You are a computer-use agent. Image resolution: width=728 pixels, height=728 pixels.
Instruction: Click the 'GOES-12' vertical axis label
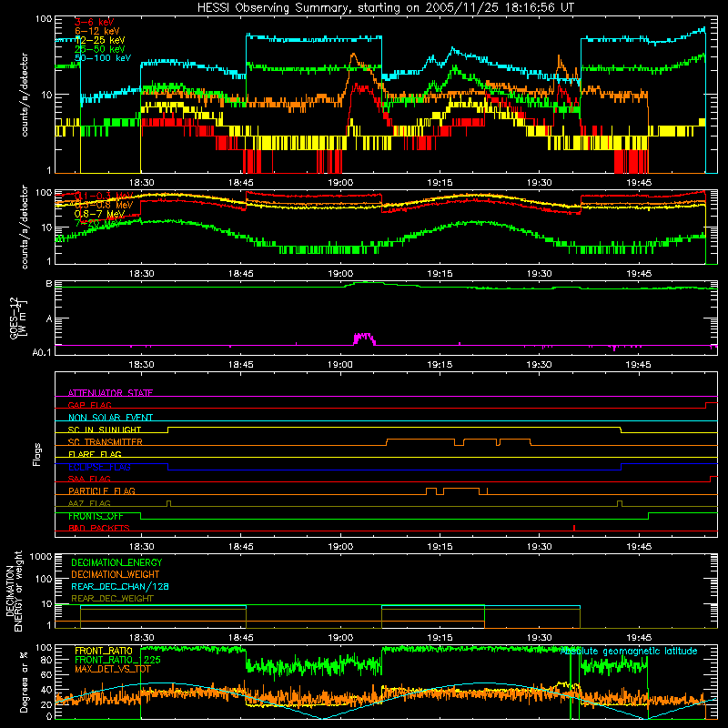15,318
